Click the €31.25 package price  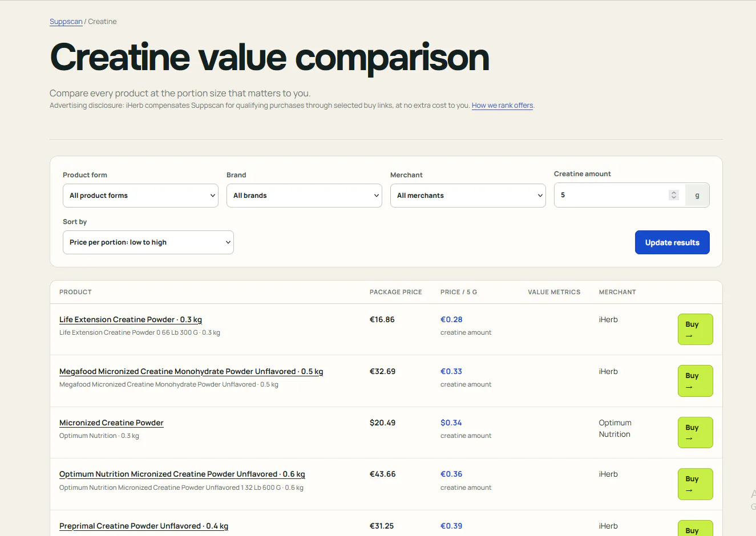pyautogui.click(x=382, y=526)
